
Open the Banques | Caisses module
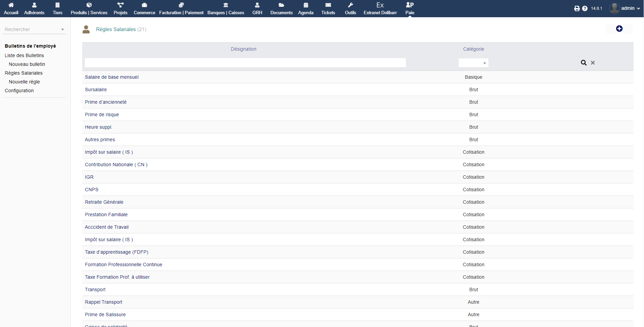(226, 8)
